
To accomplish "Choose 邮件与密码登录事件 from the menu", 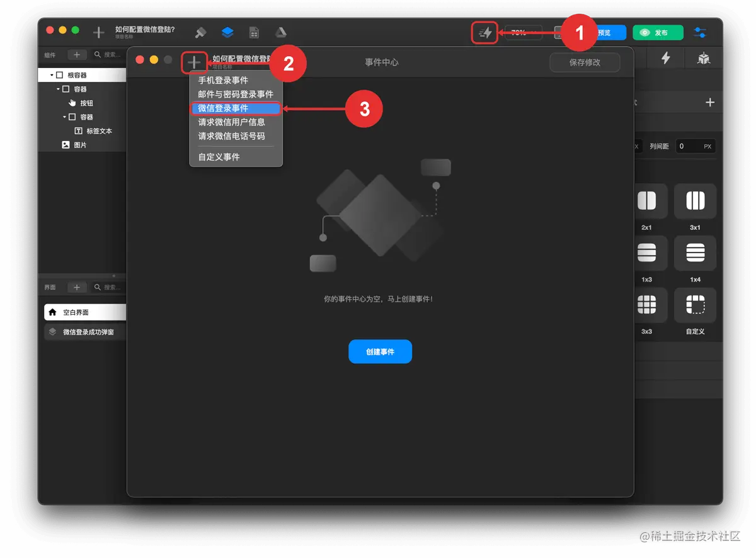I will pos(236,94).
